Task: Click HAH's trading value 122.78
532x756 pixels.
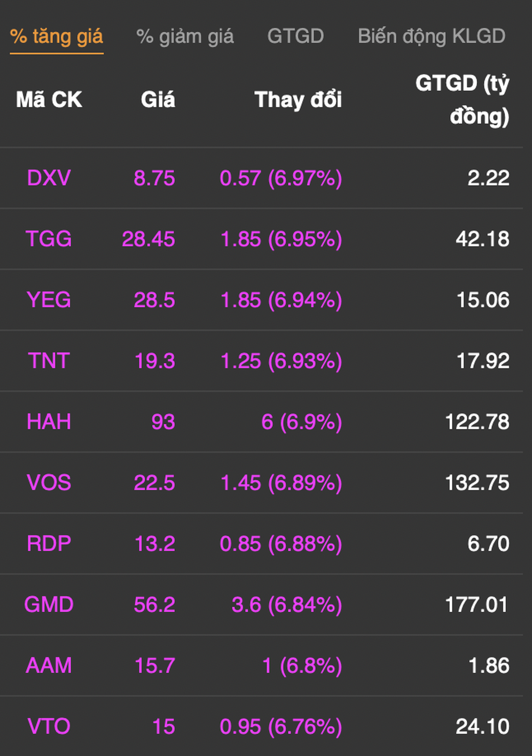Action: click(477, 422)
